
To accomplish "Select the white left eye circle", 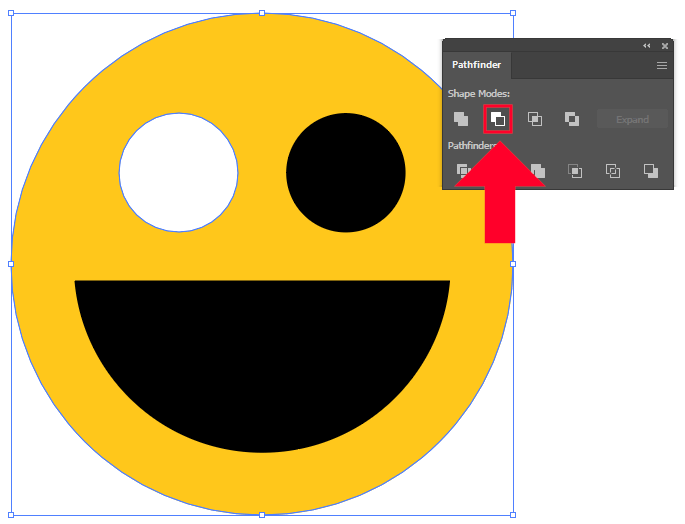I will click(x=179, y=173).
